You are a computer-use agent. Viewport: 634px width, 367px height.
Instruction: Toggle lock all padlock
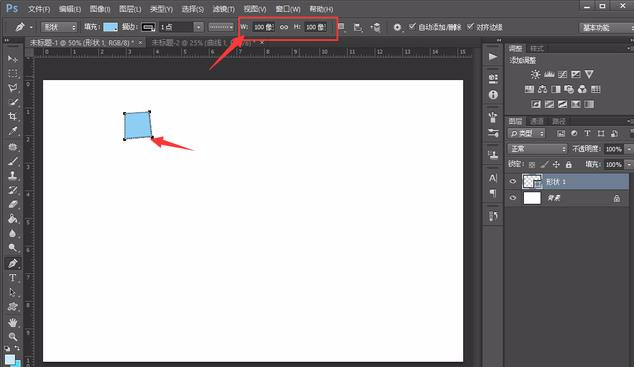tap(569, 165)
